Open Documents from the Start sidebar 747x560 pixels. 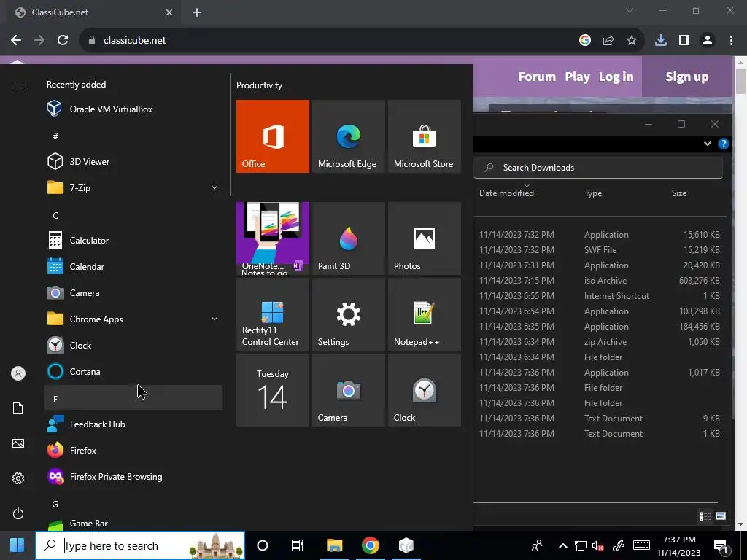[x=18, y=408]
